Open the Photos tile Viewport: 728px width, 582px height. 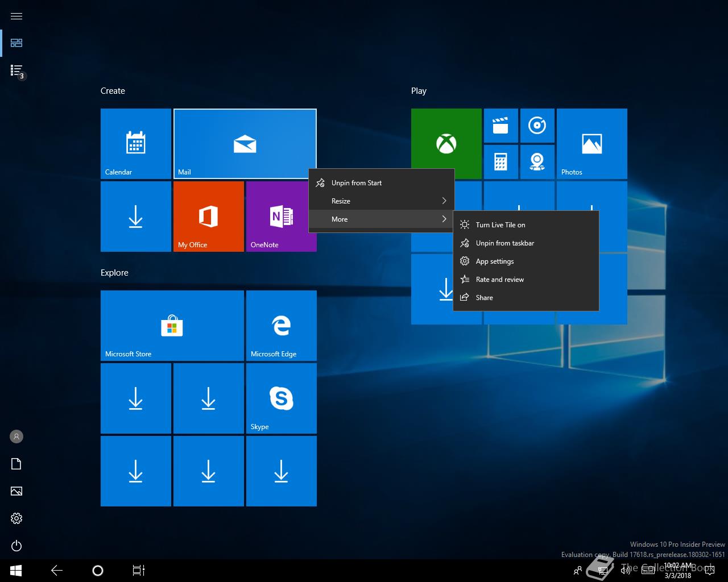tap(592, 144)
